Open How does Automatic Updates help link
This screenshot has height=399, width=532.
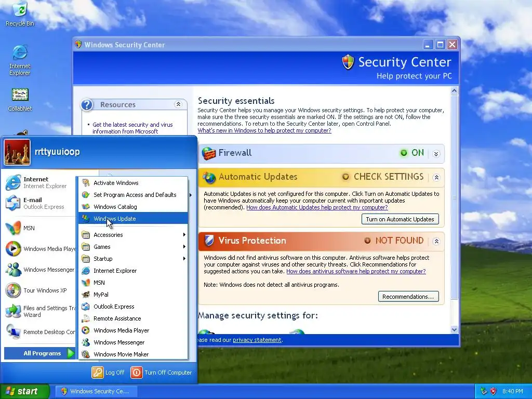[x=317, y=207]
